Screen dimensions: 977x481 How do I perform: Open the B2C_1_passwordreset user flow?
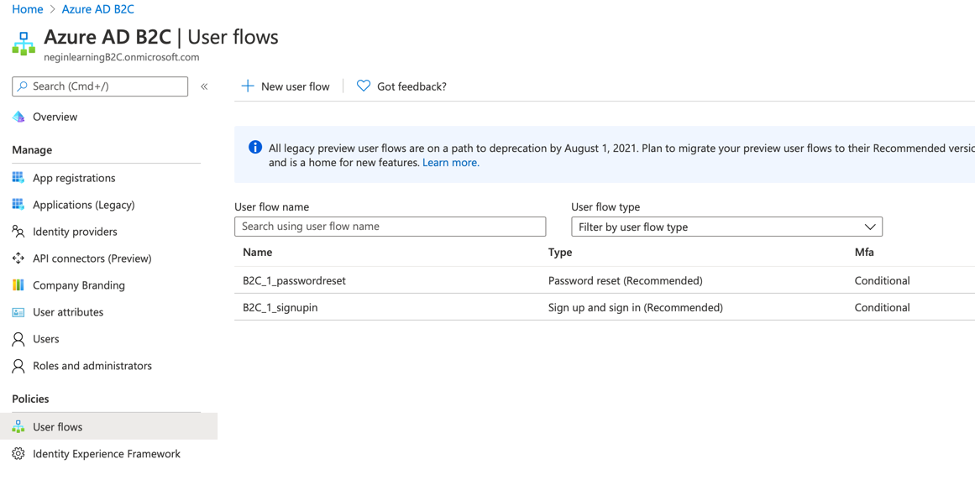tap(294, 281)
